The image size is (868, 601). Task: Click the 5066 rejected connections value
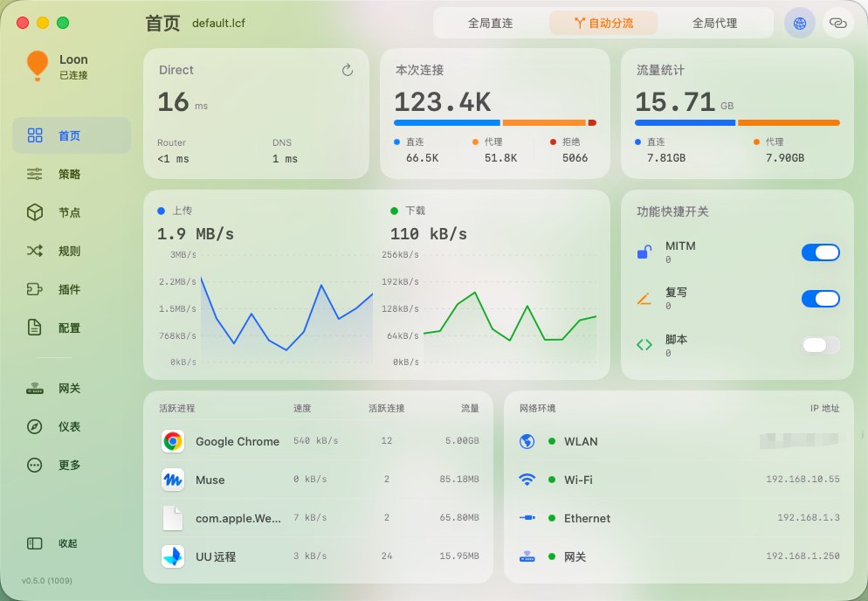(575, 158)
